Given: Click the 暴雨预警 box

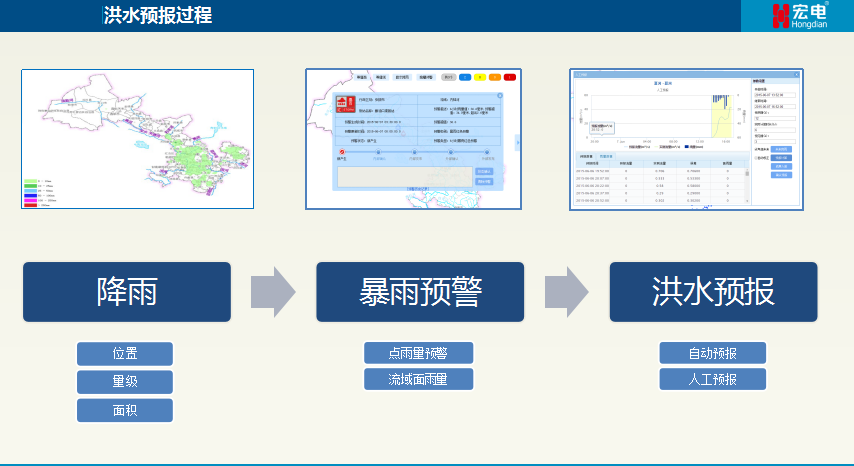Looking at the screenshot, I should (420, 292).
